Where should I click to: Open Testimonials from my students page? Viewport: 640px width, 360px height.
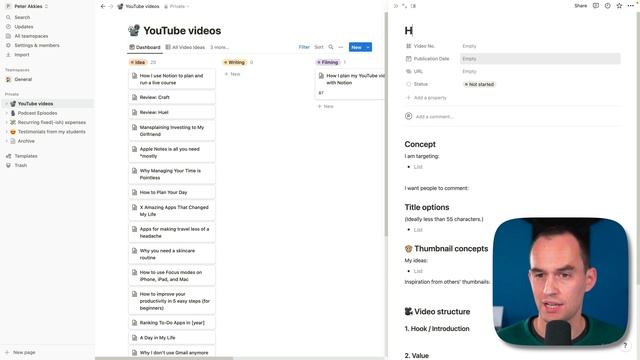tap(51, 132)
